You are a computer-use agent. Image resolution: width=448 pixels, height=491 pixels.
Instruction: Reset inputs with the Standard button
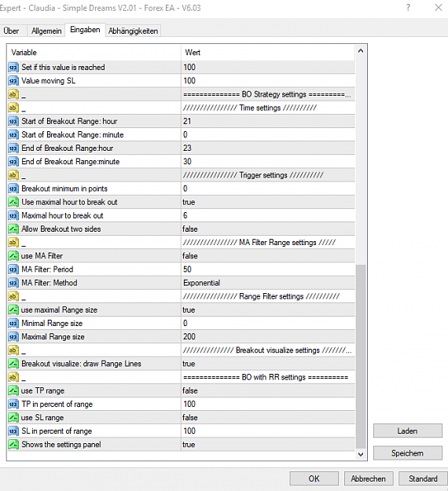423,478
